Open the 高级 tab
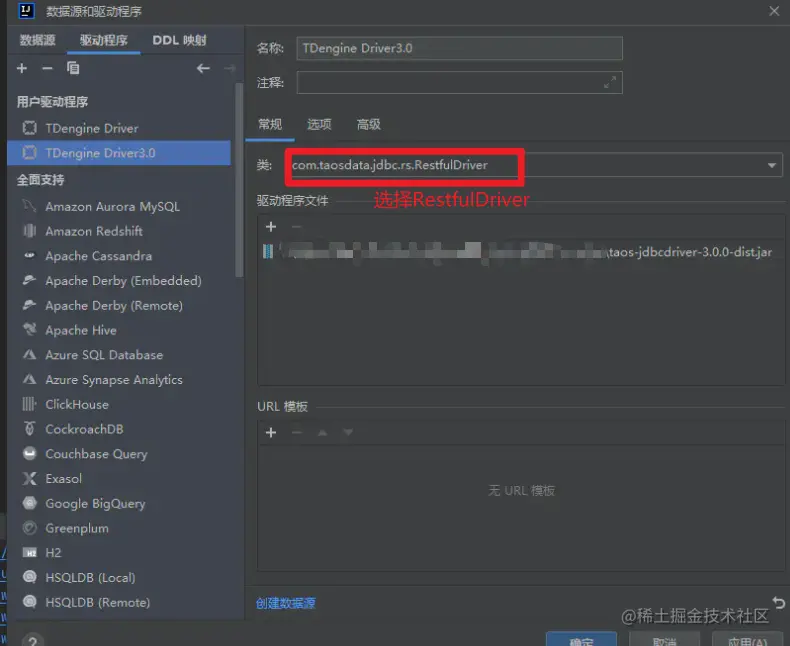 pyautogui.click(x=369, y=124)
